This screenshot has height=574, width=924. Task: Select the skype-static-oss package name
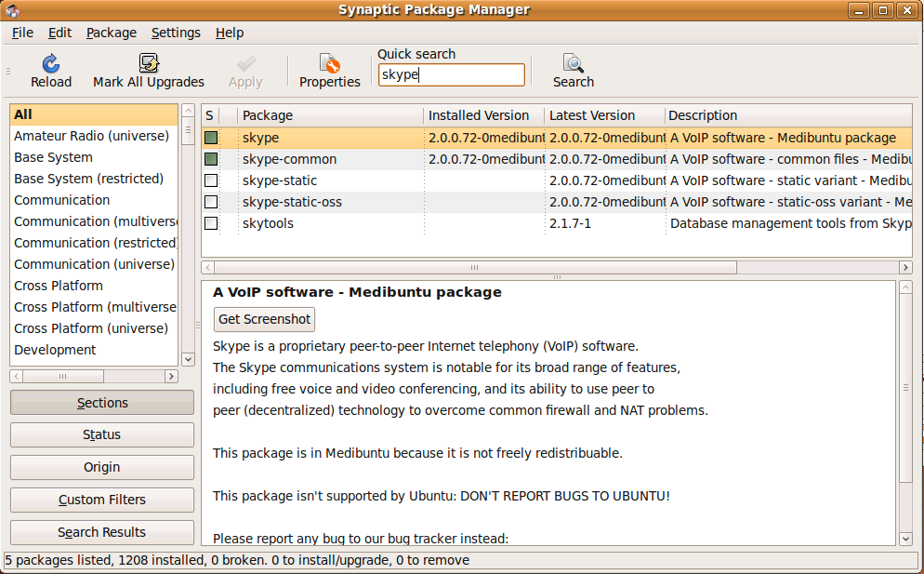(292, 202)
